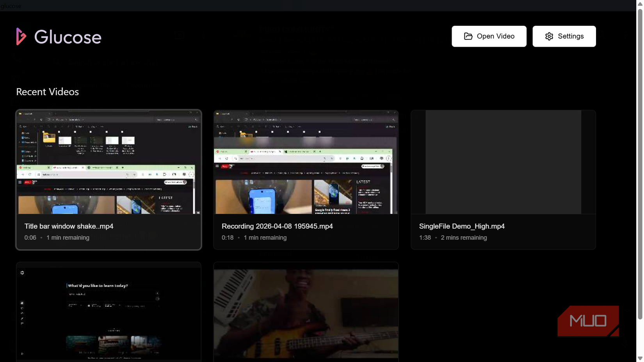Open the Settings panel

564,36
